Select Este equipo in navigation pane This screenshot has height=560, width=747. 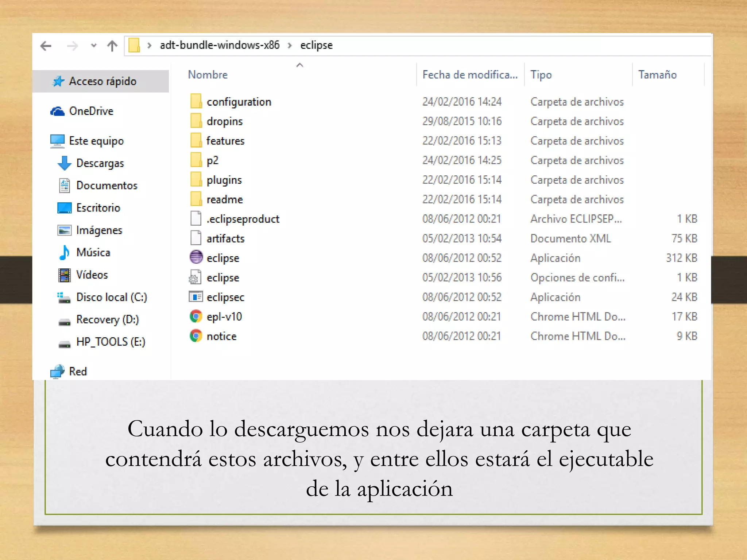click(x=96, y=141)
